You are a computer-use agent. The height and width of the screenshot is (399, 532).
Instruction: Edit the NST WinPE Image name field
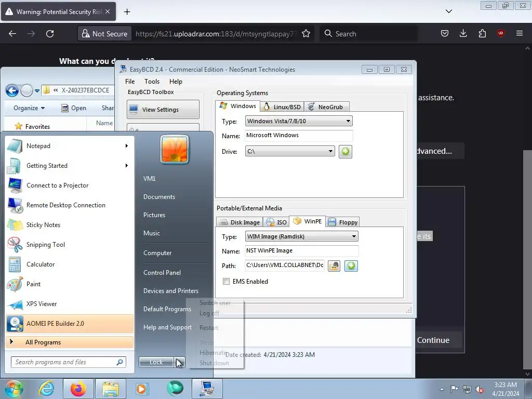coord(301,251)
